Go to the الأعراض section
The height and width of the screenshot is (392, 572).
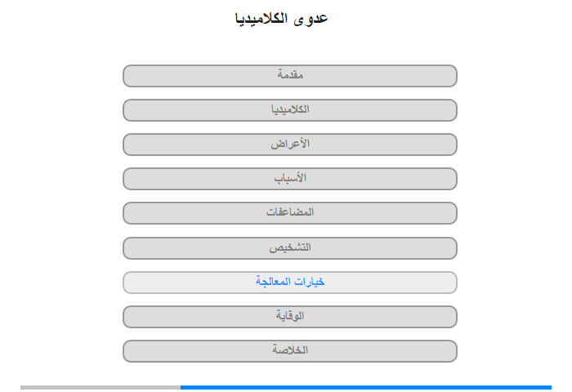tap(289, 145)
